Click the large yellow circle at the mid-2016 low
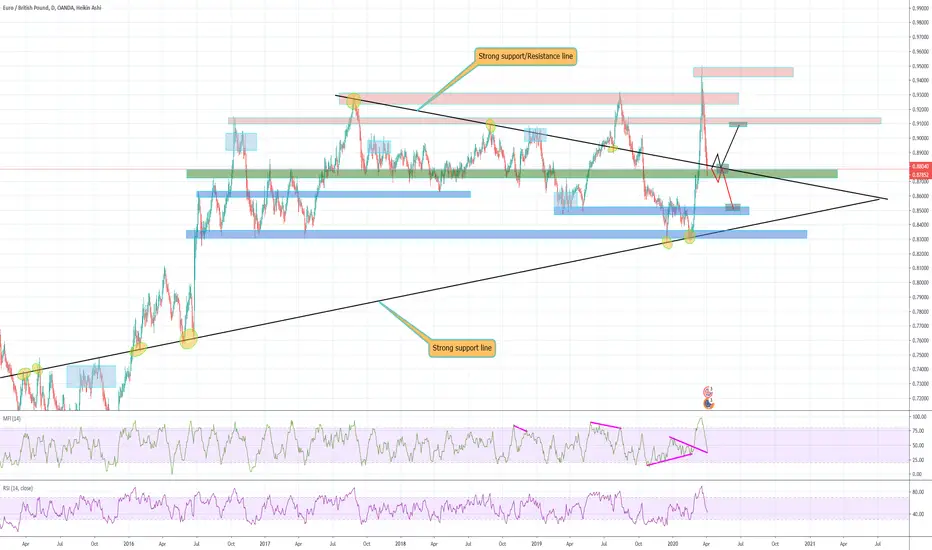Image resolution: width=932 pixels, height=550 pixels. [x=188, y=339]
